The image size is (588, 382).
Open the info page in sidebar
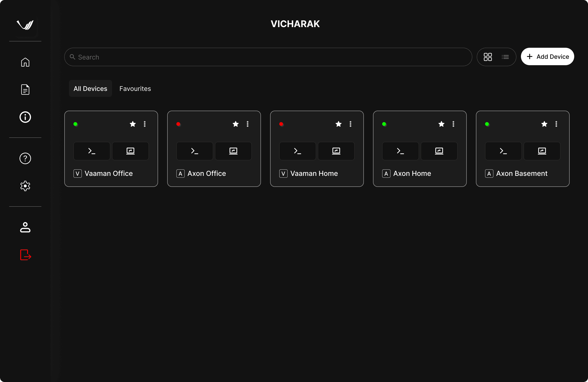25,117
